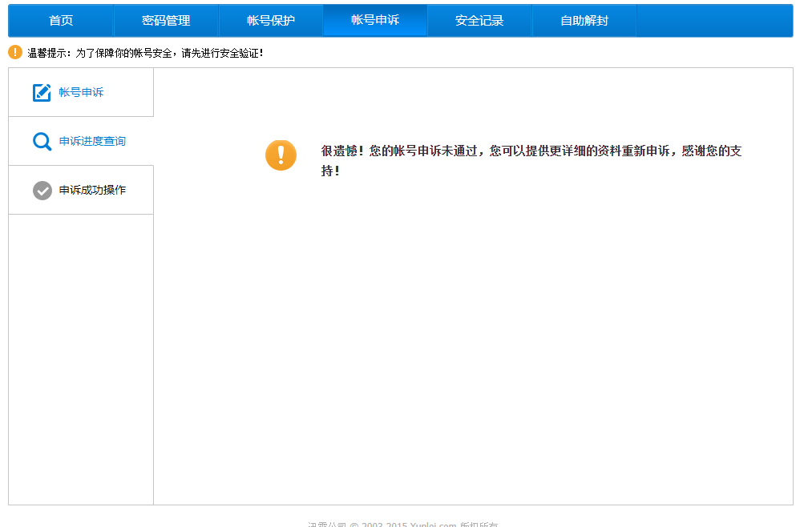Select the magnifying glass icon for 申诉进度查询
This screenshot has width=812, height=527.
click(x=42, y=141)
